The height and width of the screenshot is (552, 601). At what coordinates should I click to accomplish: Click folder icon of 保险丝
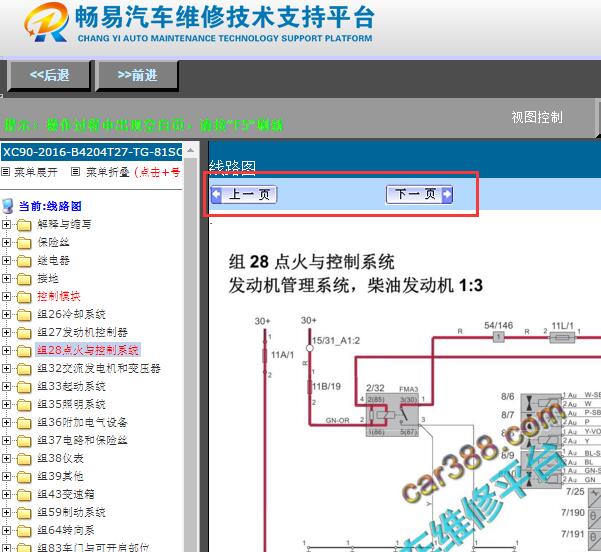(24, 243)
